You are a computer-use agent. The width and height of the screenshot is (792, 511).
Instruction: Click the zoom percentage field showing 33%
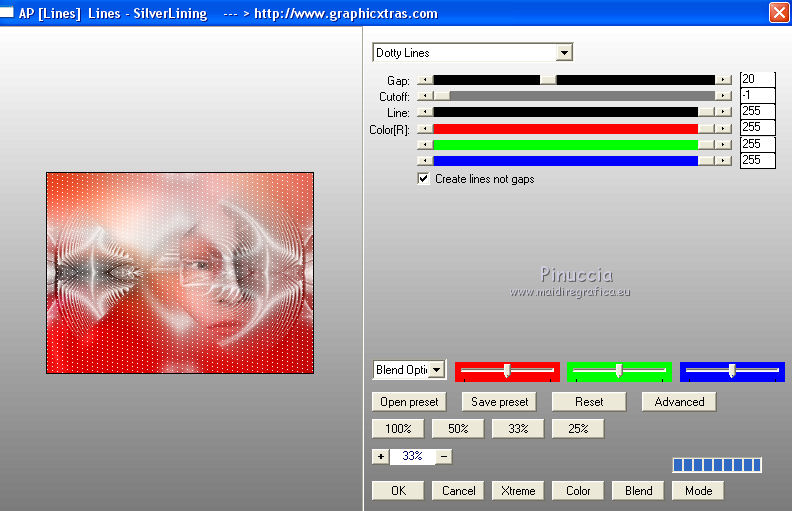pyautogui.click(x=412, y=456)
